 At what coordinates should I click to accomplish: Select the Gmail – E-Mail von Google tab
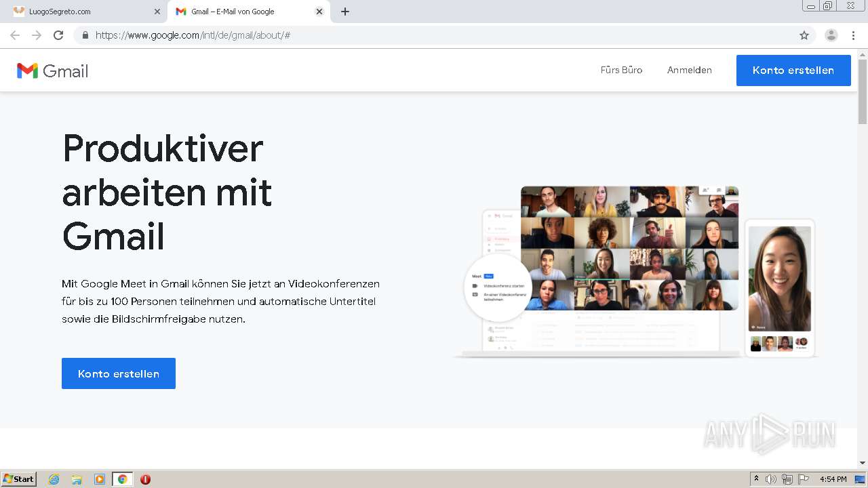[x=249, y=12]
